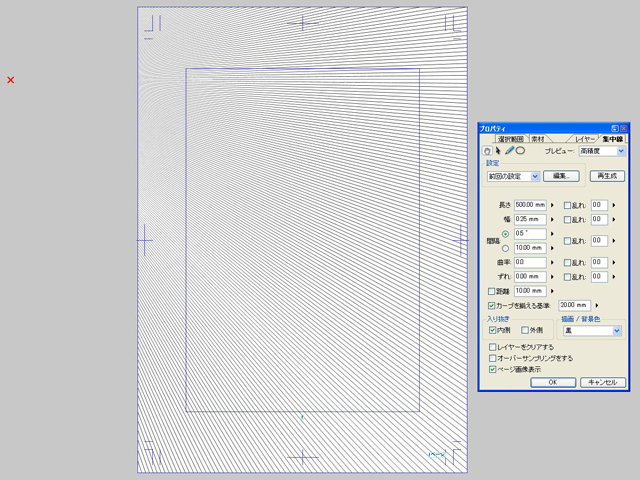The height and width of the screenshot is (480, 640).
Task: Select the arrow pointer tool icon
Action: tap(498, 151)
